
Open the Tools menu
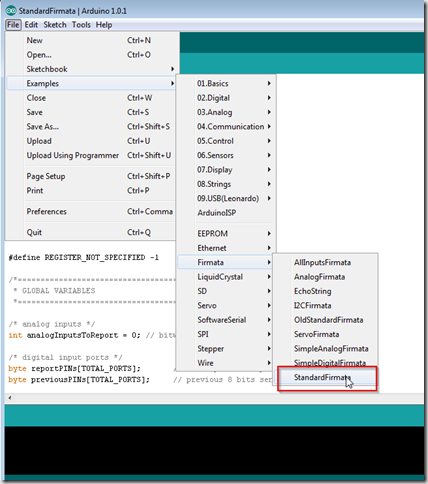[81, 25]
